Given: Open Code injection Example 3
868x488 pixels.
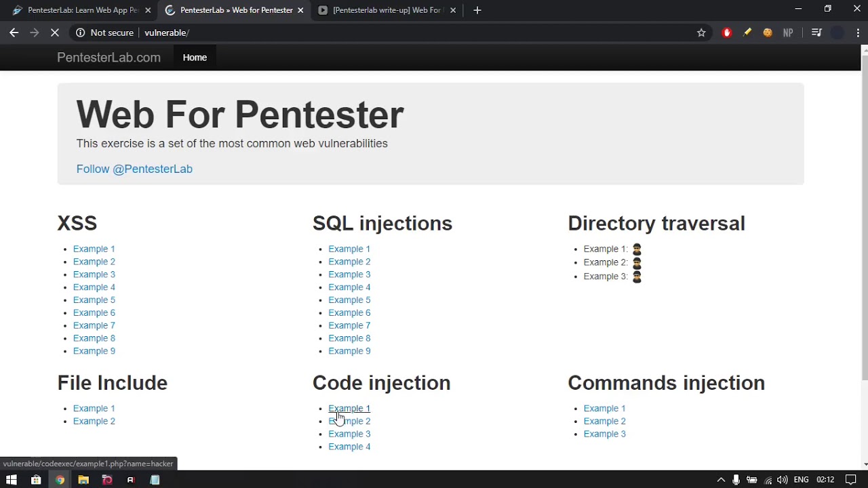Looking at the screenshot, I should pyautogui.click(x=349, y=434).
